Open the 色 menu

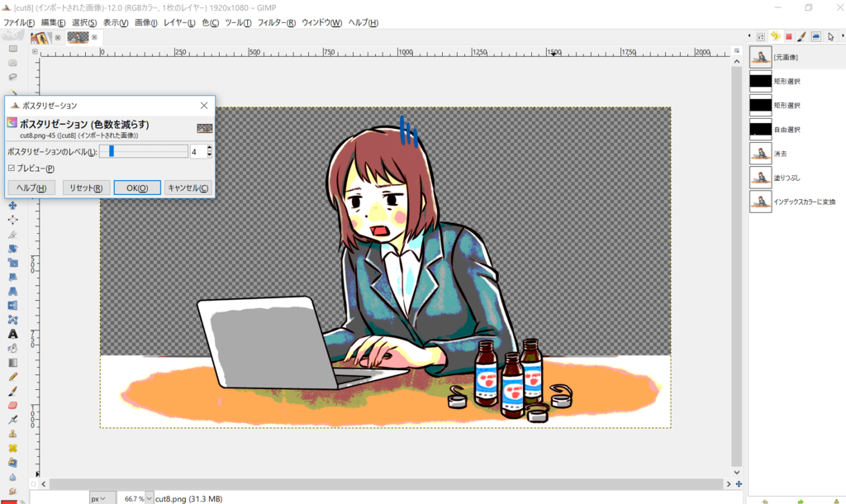211,22
